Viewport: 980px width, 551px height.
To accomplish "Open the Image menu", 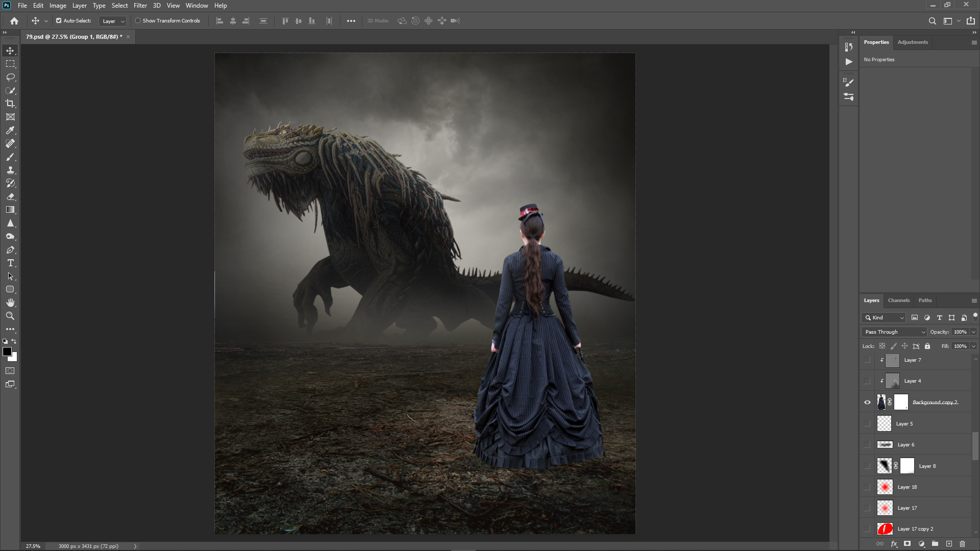I will point(58,6).
